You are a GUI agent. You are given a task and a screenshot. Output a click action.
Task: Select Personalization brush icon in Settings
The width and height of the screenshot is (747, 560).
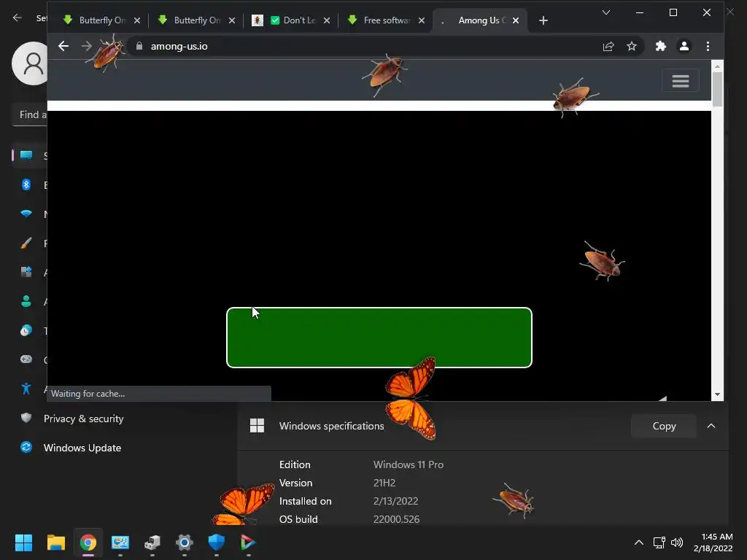click(x=26, y=244)
